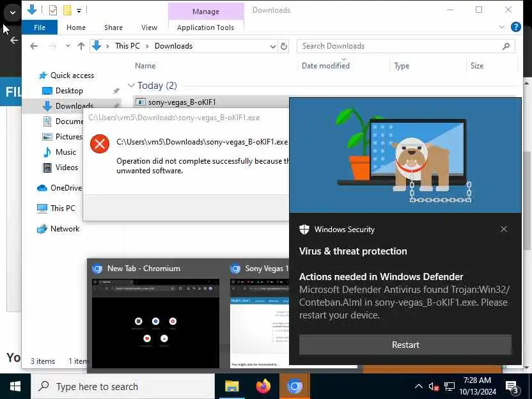Open the Action Center notifications icon

(x=512, y=386)
